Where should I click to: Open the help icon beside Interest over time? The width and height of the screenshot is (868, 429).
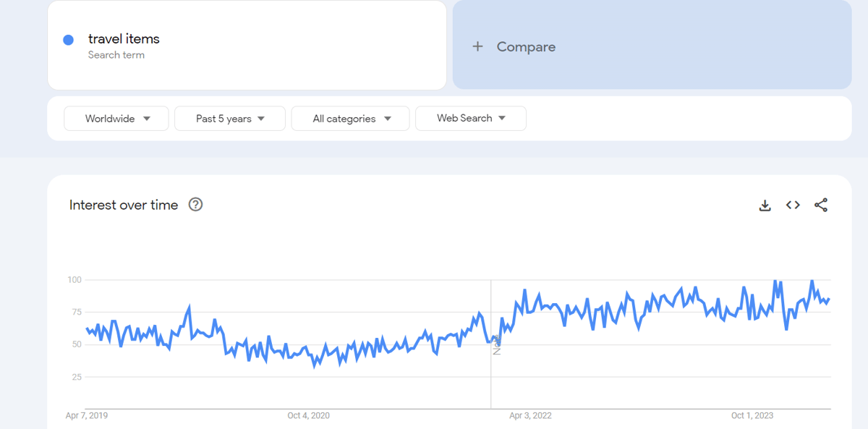(x=195, y=205)
